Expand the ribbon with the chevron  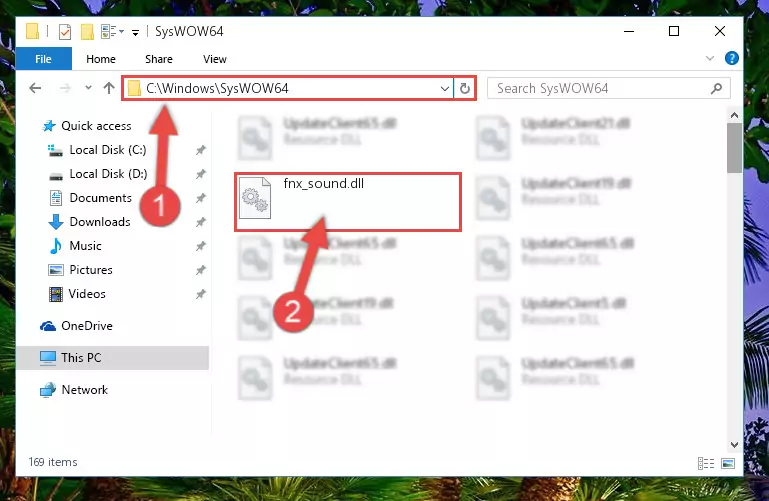coord(710,58)
